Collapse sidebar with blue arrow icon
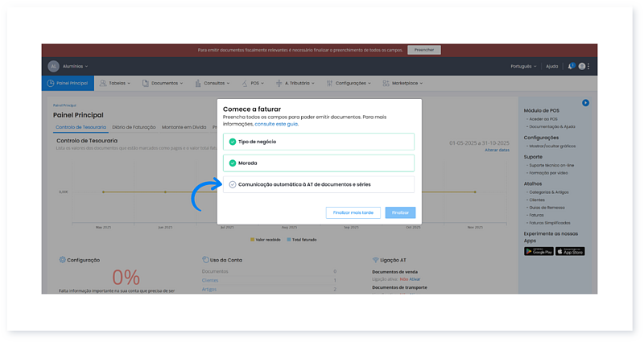644x342 pixels. (x=585, y=103)
